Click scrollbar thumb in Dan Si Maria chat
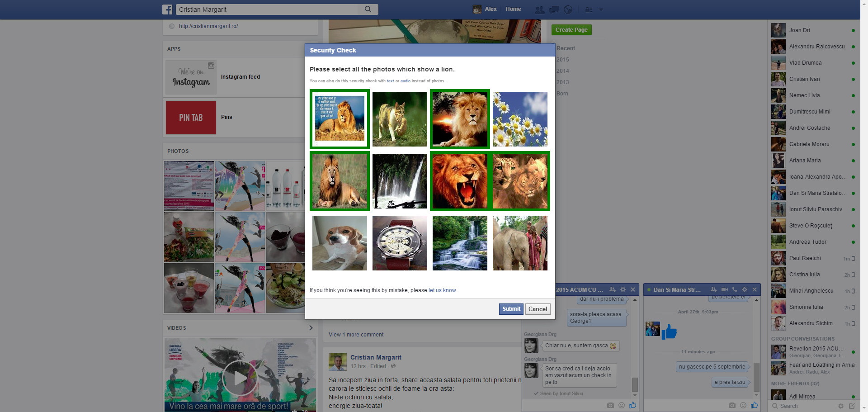Image resolution: width=868 pixels, height=412 pixels. click(x=756, y=376)
